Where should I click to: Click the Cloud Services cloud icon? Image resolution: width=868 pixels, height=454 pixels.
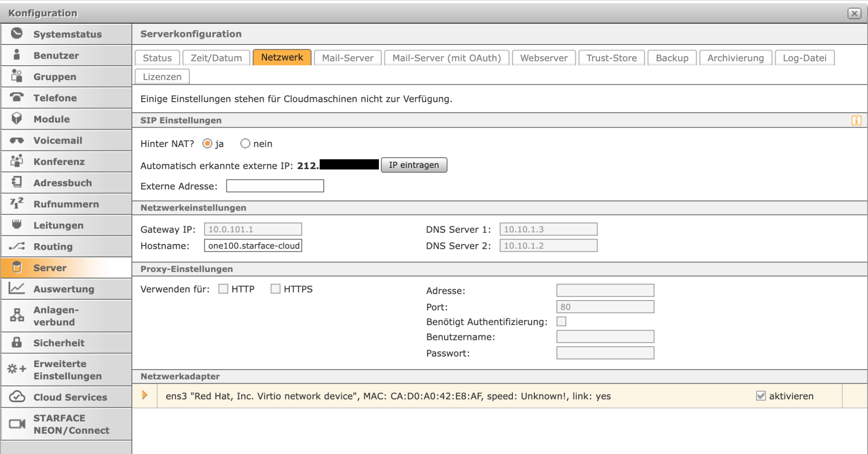(17, 396)
